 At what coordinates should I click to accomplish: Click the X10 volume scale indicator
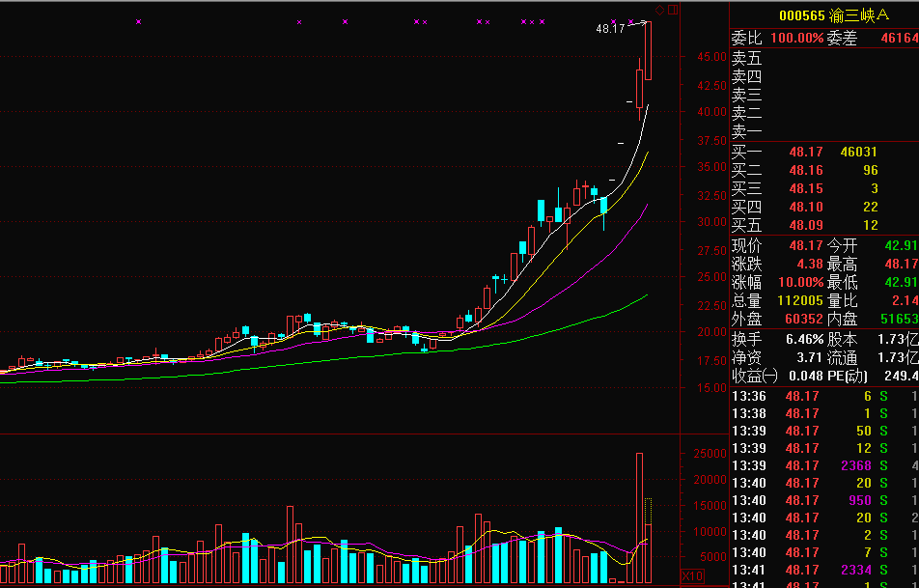click(x=692, y=576)
